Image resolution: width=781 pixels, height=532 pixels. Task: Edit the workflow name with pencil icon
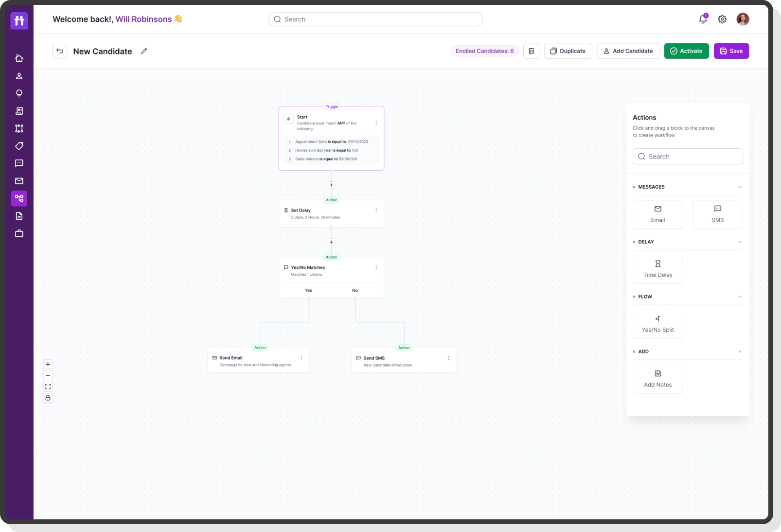tap(144, 51)
